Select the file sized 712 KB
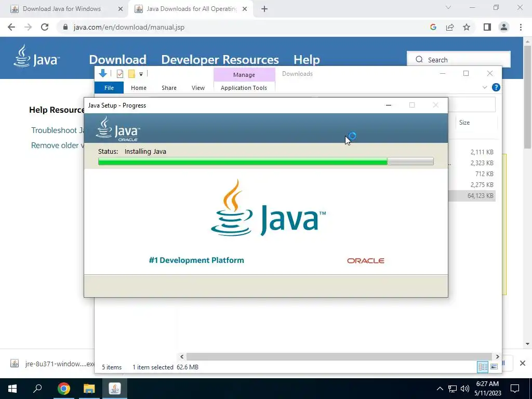 [x=484, y=174]
